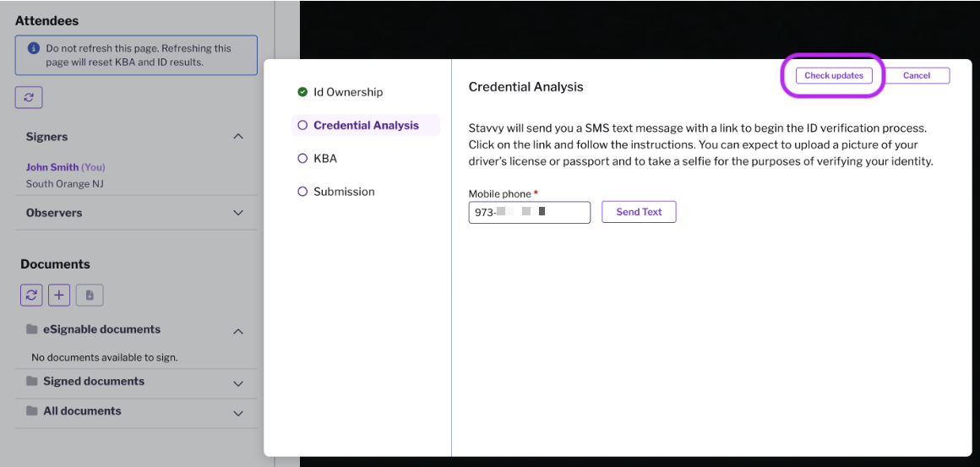This screenshot has height=467, width=980.
Task: Go to the Submission step
Action: [x=345, y=192]
